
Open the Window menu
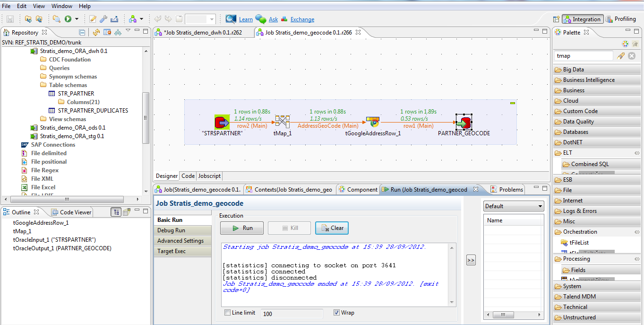(x=62, y=6)
